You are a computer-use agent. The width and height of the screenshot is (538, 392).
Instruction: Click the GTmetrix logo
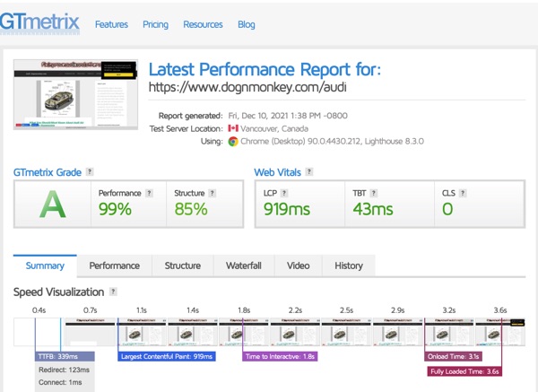[39, 22]
